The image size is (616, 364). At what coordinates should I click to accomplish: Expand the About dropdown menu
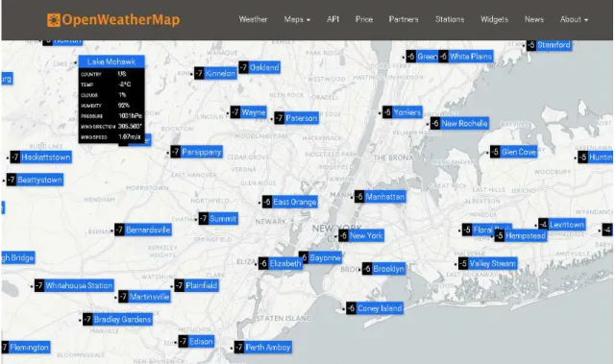click(574, 19)
